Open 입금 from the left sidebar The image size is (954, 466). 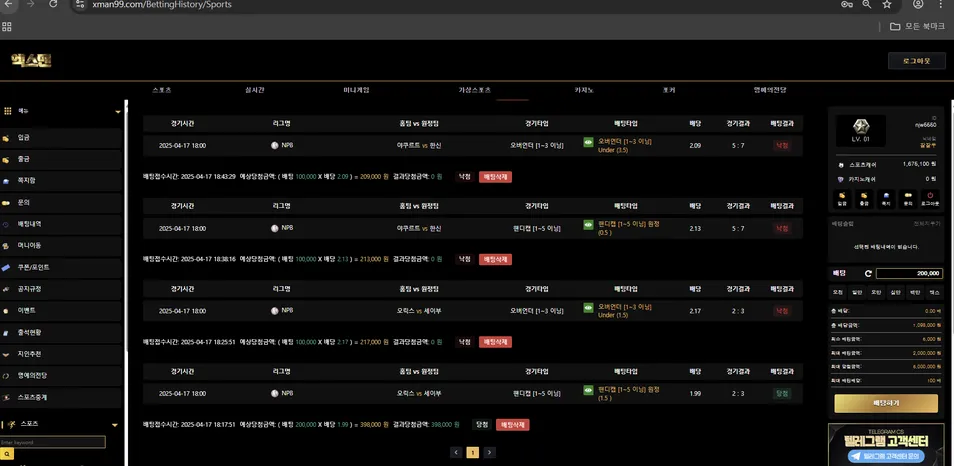coord(61,138)
